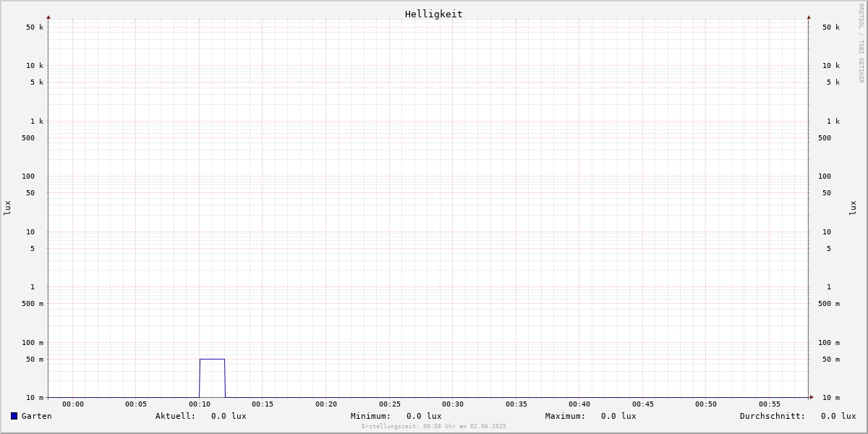Click the "50 m" tick on the right axis

[831, 359]
